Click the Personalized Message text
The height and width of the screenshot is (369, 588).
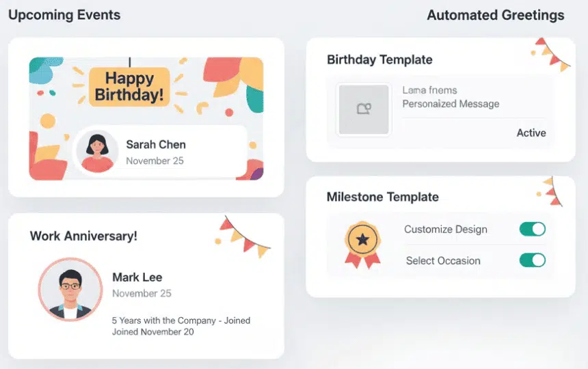451,104
